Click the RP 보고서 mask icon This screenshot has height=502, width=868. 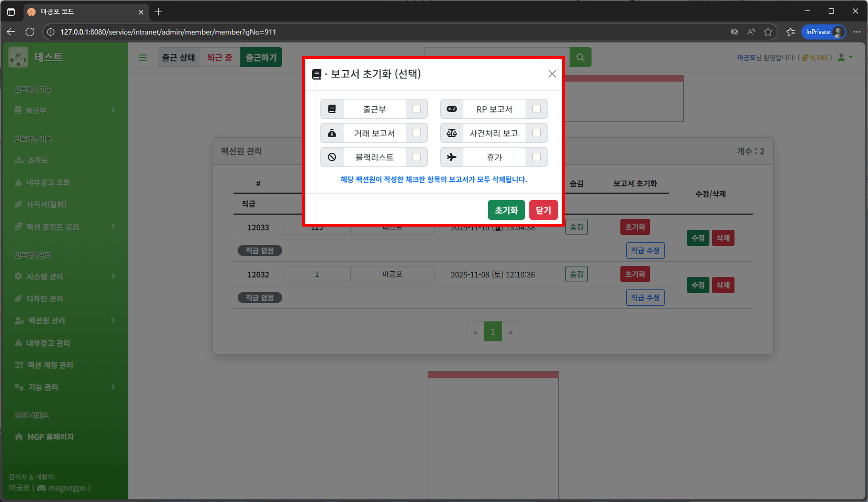click(x=452, y=109)
